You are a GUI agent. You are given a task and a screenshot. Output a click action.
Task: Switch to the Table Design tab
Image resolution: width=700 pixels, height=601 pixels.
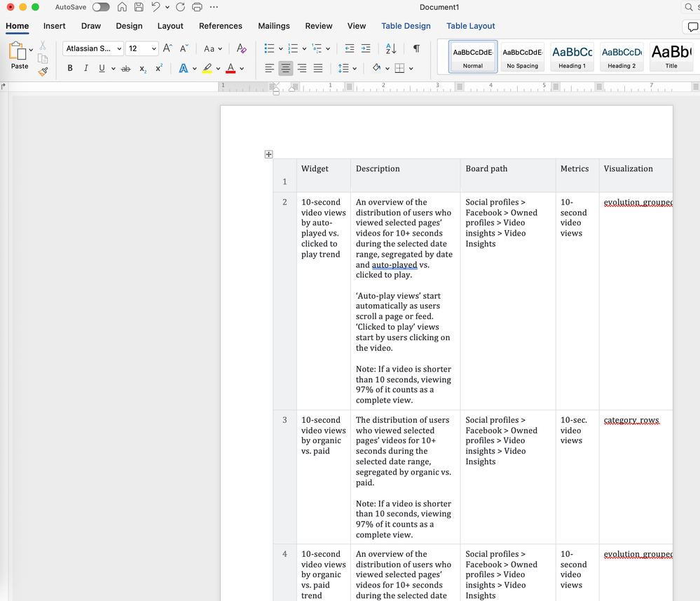406,26
